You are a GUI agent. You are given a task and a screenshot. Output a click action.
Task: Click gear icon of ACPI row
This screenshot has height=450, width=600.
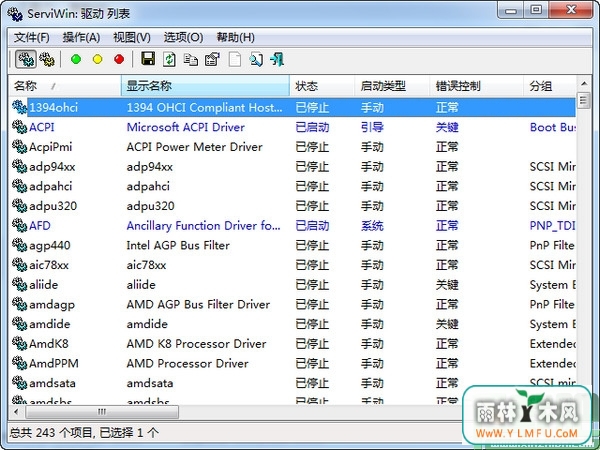pyautogui.click(x=19, y=127)
